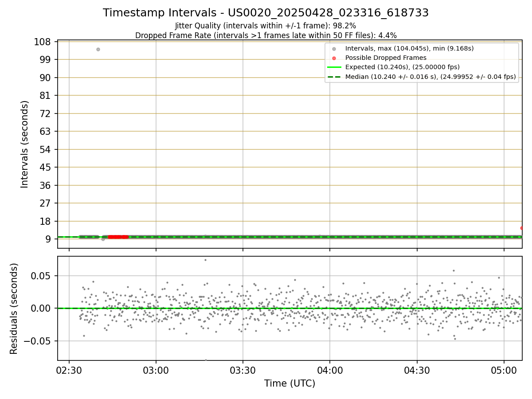532x399 pixels.
Task: Click the plot title 'Timestamp Intervals - US0020_20250428_023316_618733'
Action: coord(266,13)
